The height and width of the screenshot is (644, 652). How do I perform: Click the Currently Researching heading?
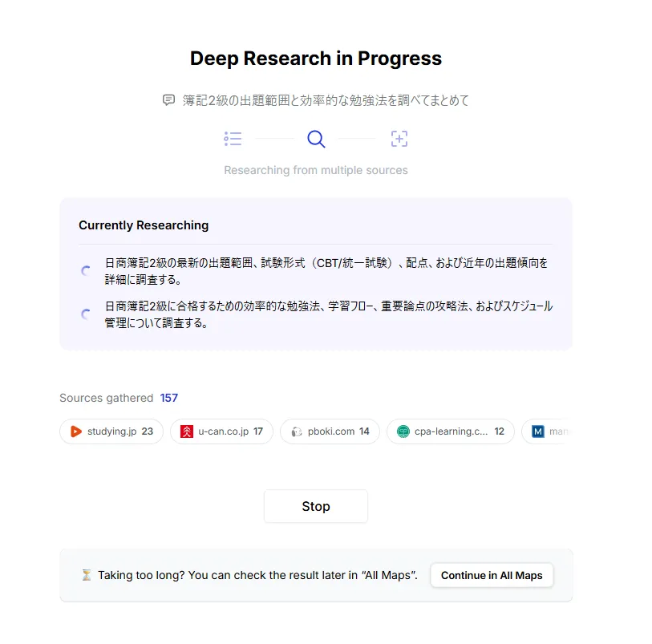144,225
